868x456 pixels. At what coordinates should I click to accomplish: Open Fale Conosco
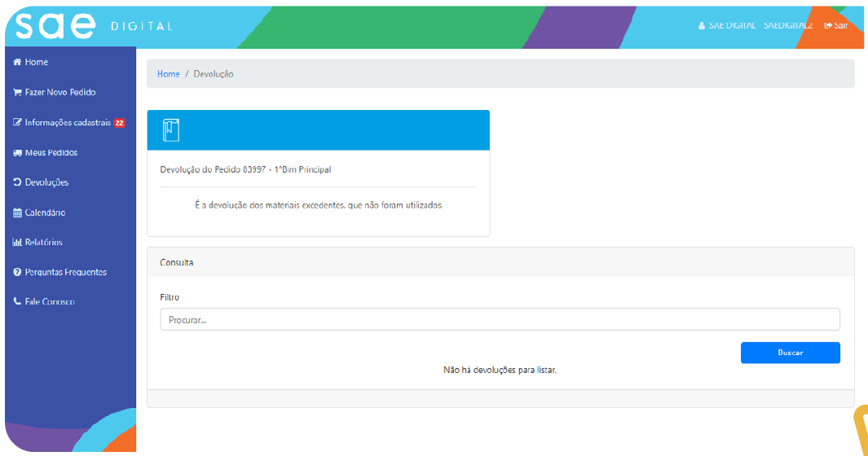point(50,301)
